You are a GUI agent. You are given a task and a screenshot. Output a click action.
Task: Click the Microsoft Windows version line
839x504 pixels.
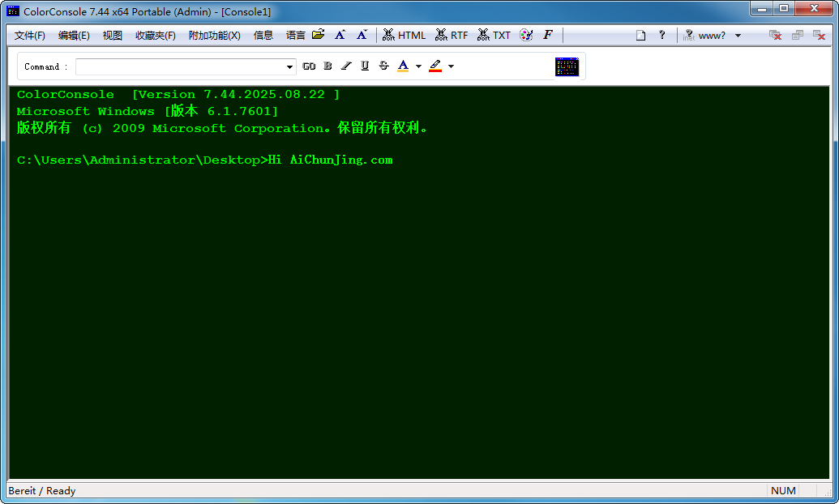(148, 111)
